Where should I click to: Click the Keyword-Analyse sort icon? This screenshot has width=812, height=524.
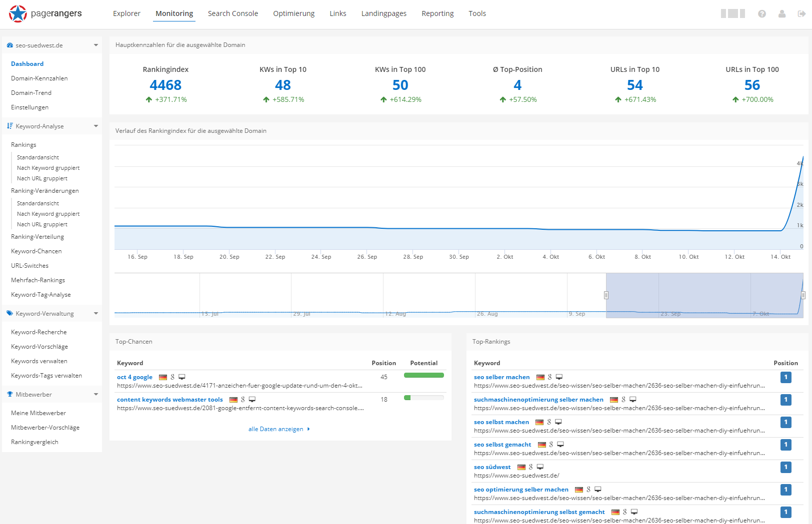9,126
